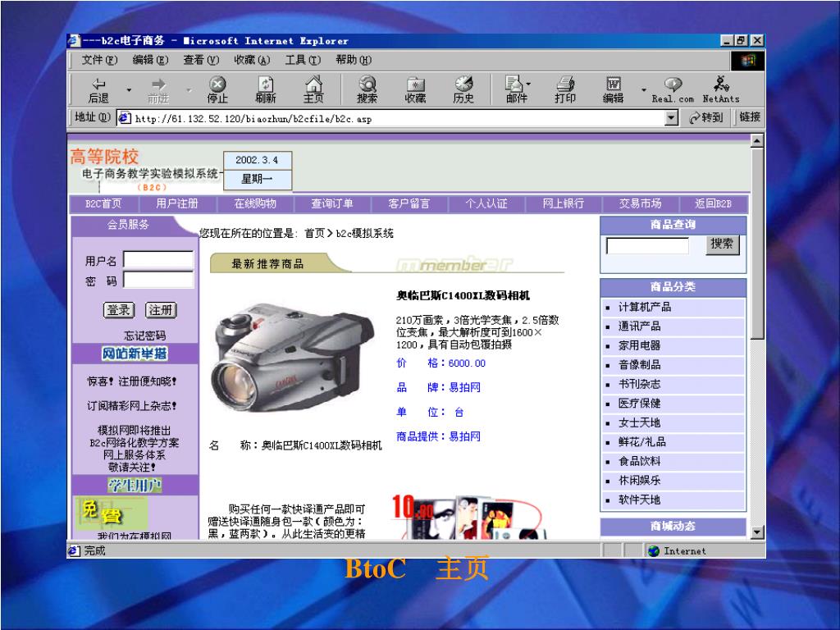Open History (历史) toolbar icon
Image resolution: width=840 pixels, height=630 pixels.
pos(464,90)
